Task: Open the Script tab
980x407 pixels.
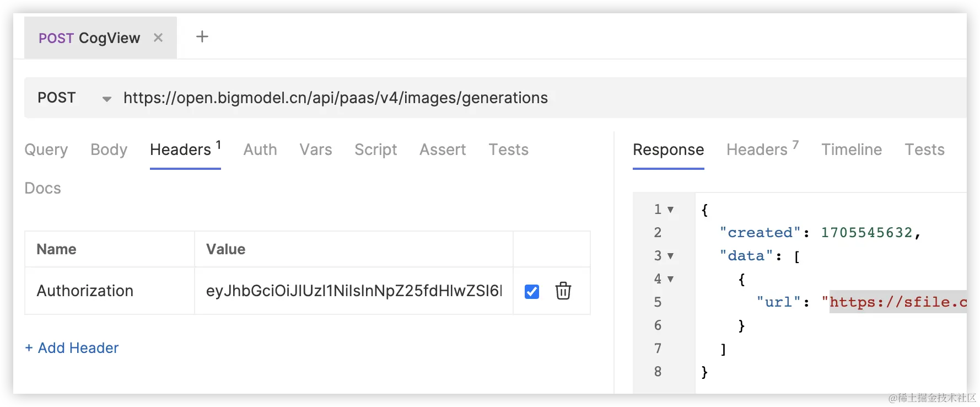Action: click(x=375, y=149)
